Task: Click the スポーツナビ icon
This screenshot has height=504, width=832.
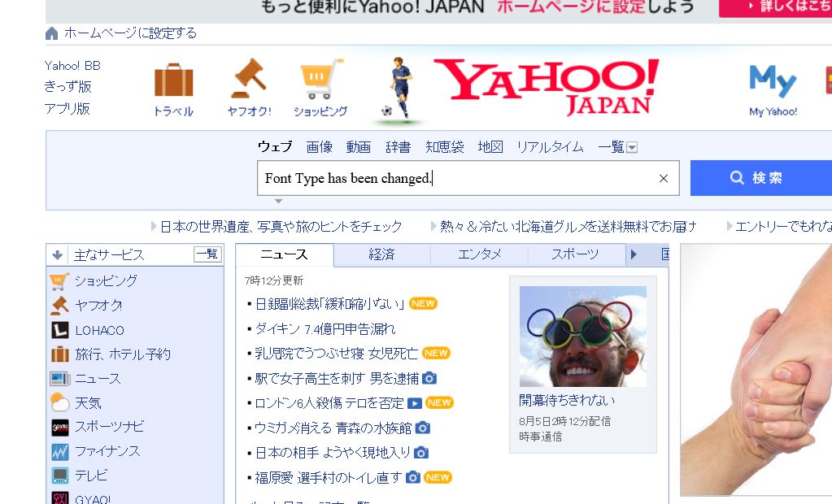Action: [60, 427]
